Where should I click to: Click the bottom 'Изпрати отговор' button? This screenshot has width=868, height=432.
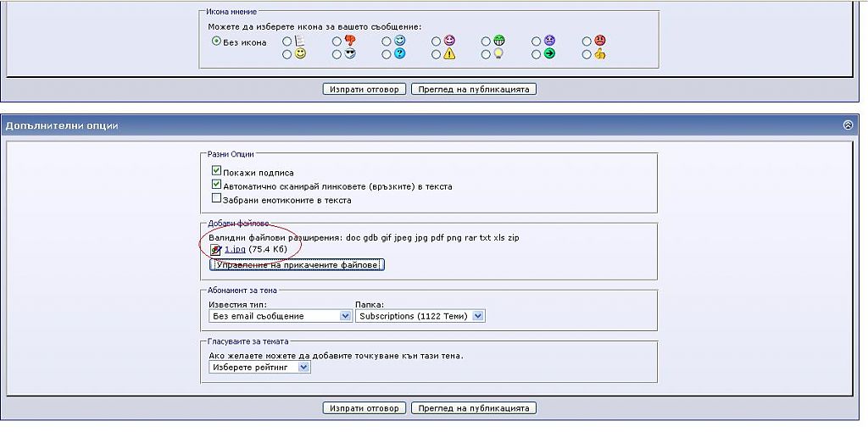[364, 408]
